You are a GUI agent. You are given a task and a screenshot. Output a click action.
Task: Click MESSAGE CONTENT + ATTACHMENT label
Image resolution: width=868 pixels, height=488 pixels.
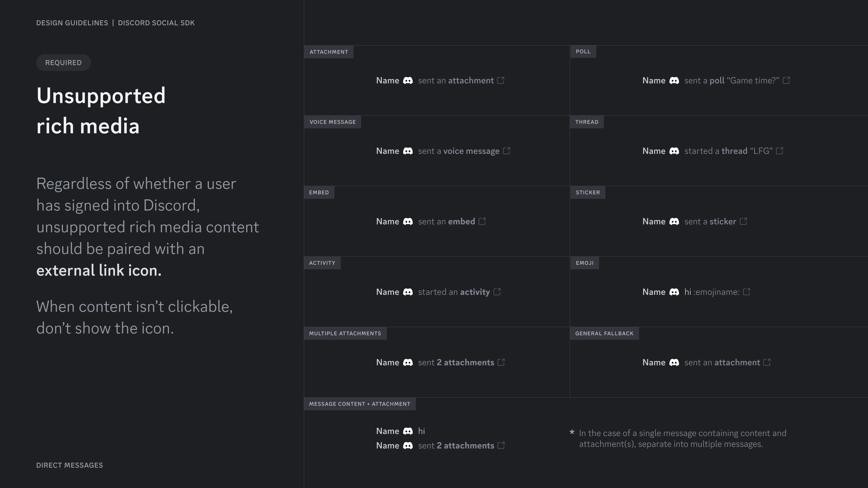tap(360, 404)
